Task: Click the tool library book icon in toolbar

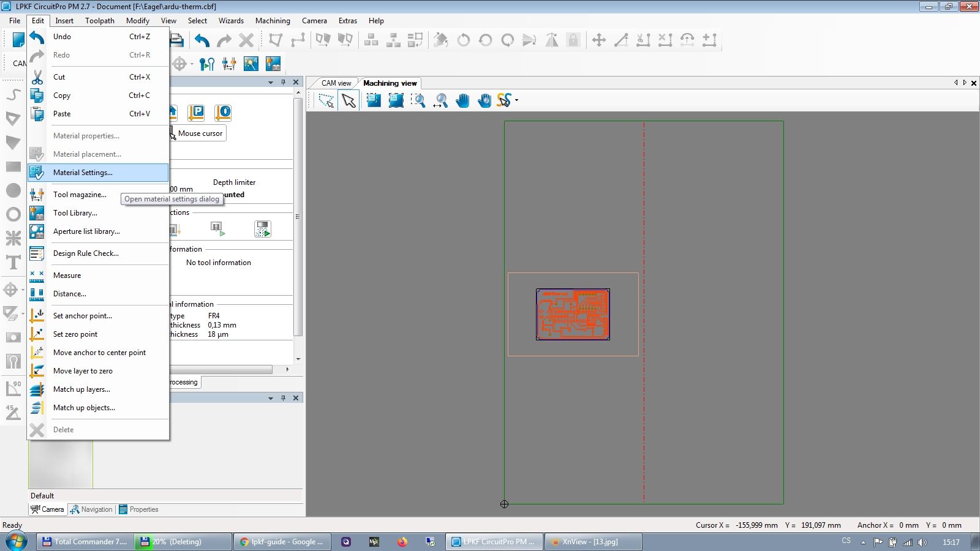Action: pos(273,64)
